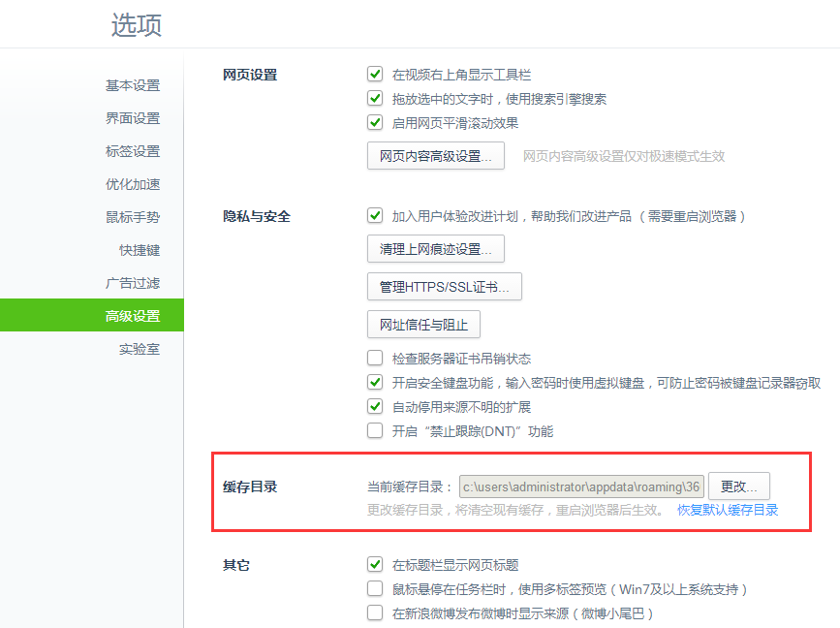
Task: Switch to 界面设置 in the sidebar
Action: pos(132,118)
